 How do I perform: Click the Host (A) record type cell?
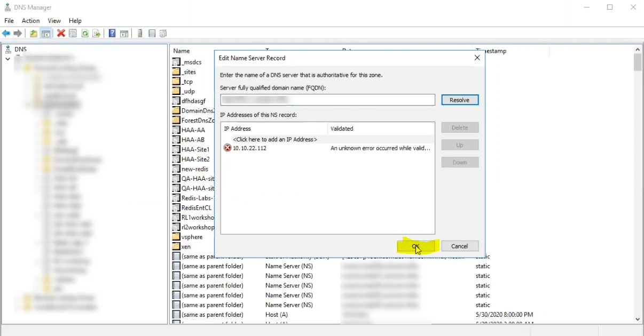pyautogui.click(x=277, y=315)
